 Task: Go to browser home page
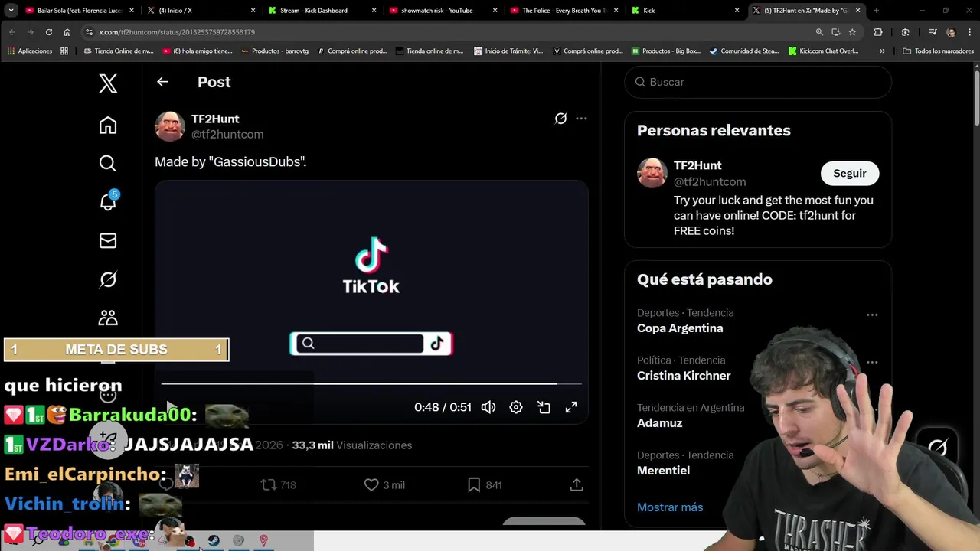[x=67, y=32]
